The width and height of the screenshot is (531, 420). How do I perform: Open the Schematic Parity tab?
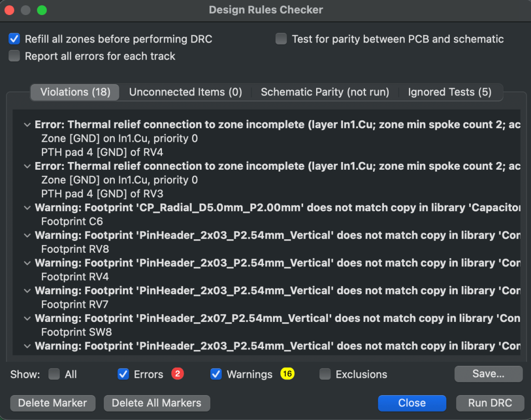[324, 92]
